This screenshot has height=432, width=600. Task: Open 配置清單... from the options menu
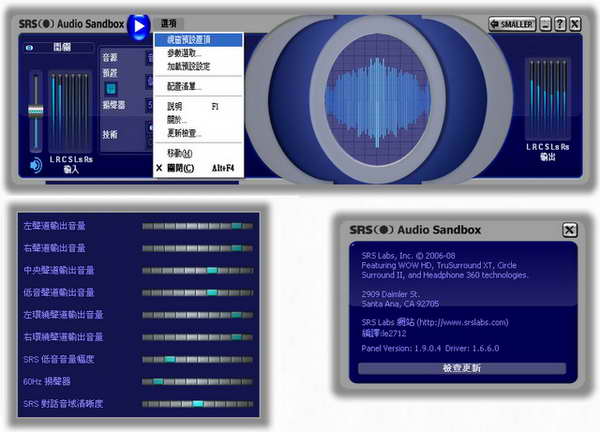click(x=186, y=87)
